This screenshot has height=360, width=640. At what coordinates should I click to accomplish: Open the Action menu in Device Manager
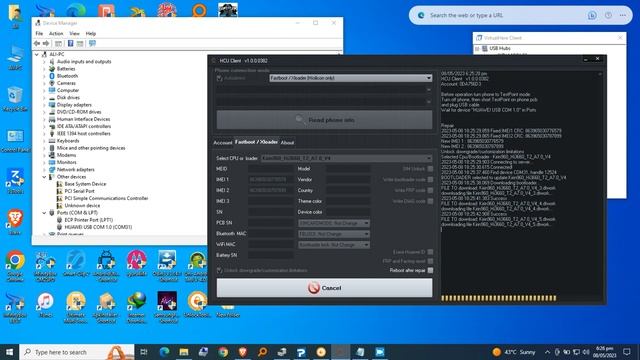[x=56, y=33]
